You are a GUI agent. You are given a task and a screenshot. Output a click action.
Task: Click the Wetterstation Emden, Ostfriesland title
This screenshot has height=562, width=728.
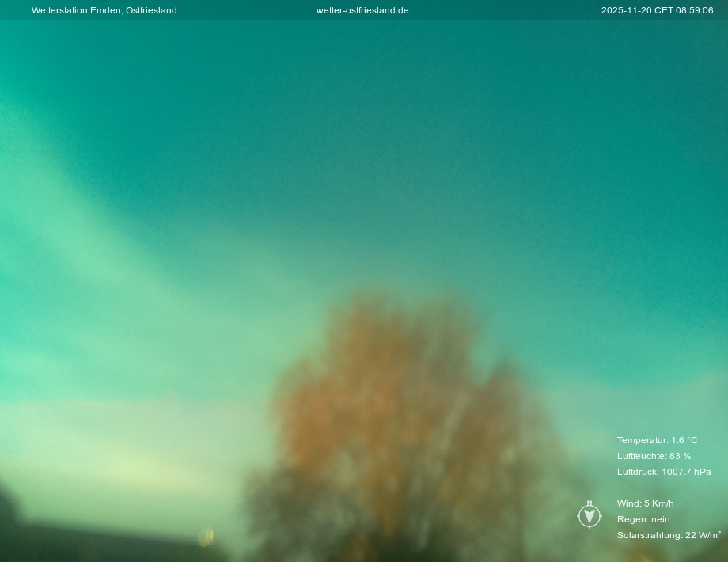tap(104, 10)
